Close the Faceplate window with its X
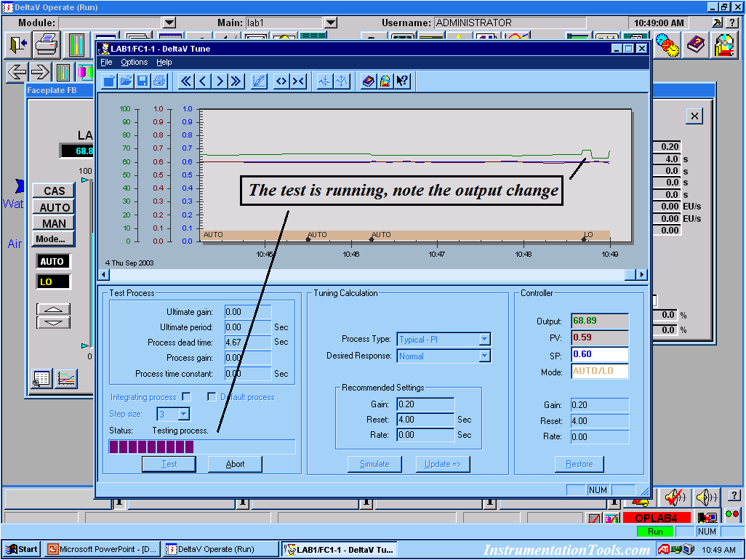Viewport: 746px width, 560px height. (694, 116)
